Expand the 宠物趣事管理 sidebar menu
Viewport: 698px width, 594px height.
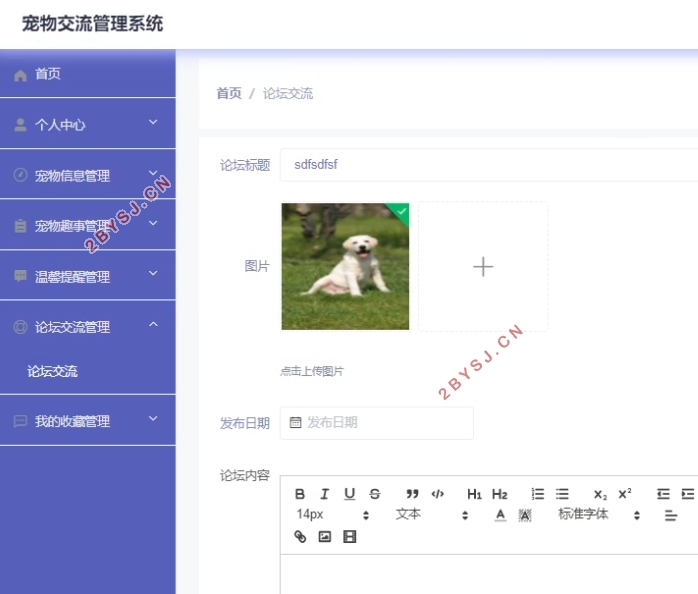coord(88,225)
